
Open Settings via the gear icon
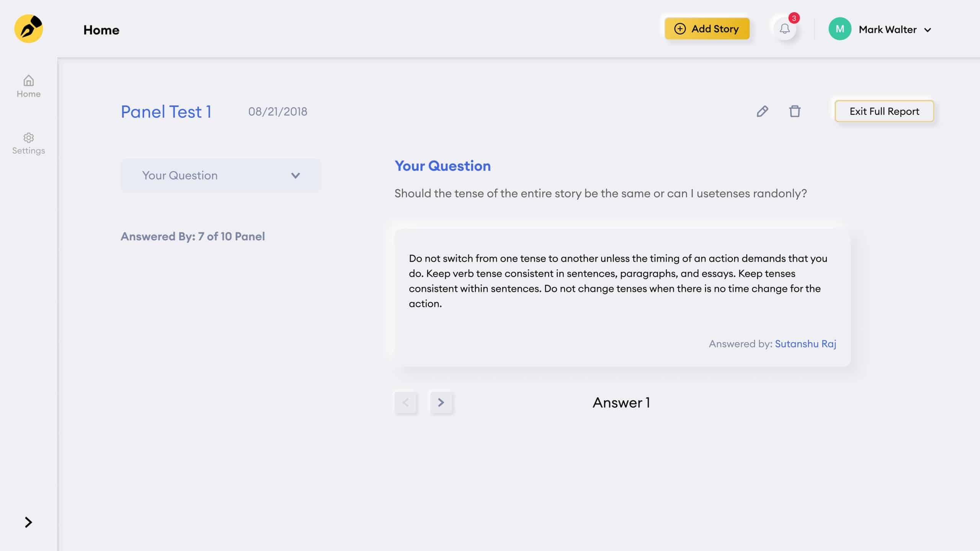[29, 137]
